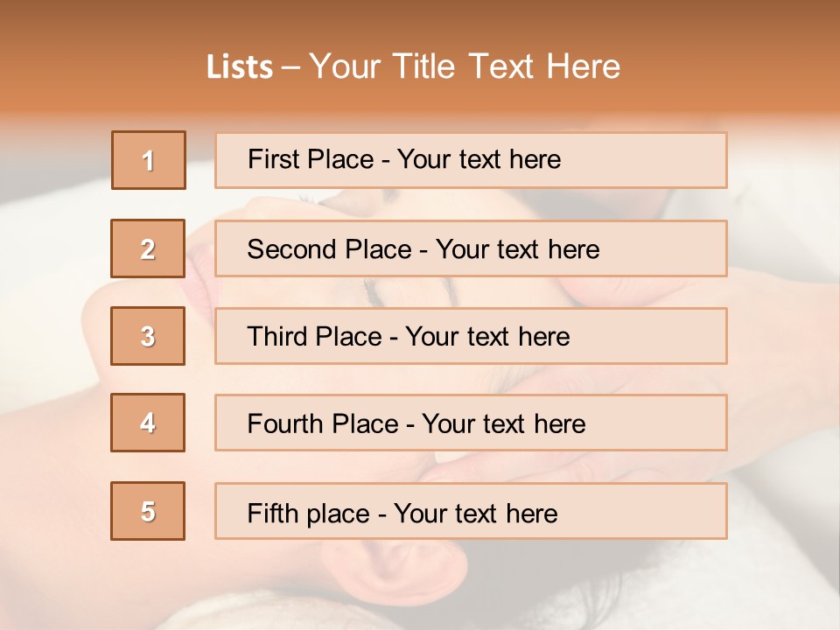840x630 pixels.
Task: Select the number 1 box
Action: click(149, 160)
